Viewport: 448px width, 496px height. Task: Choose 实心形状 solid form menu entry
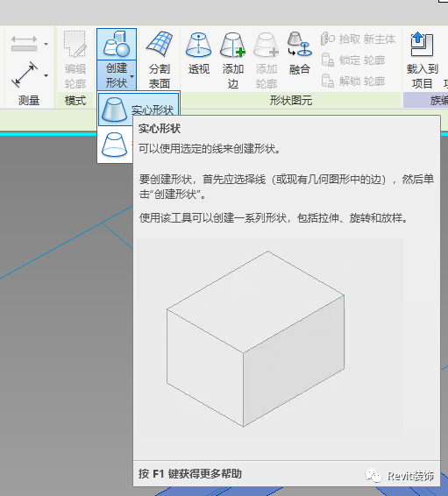(139, 110)
